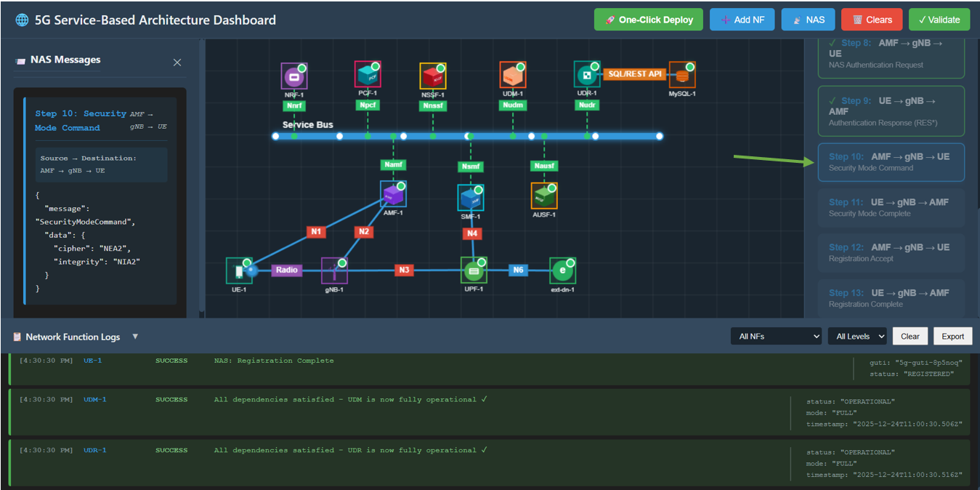Collapse the Network Function Logs panel
This screenshot has width=980, height=490.
pyautogui.click(x=135, y=336)
